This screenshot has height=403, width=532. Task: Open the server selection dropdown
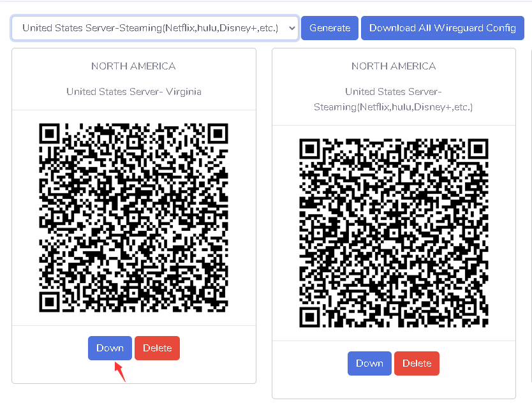coord(155,28)
